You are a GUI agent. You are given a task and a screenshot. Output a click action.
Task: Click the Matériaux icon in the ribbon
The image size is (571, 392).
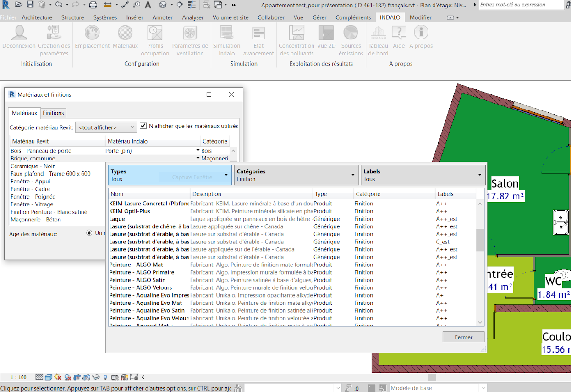125,33
